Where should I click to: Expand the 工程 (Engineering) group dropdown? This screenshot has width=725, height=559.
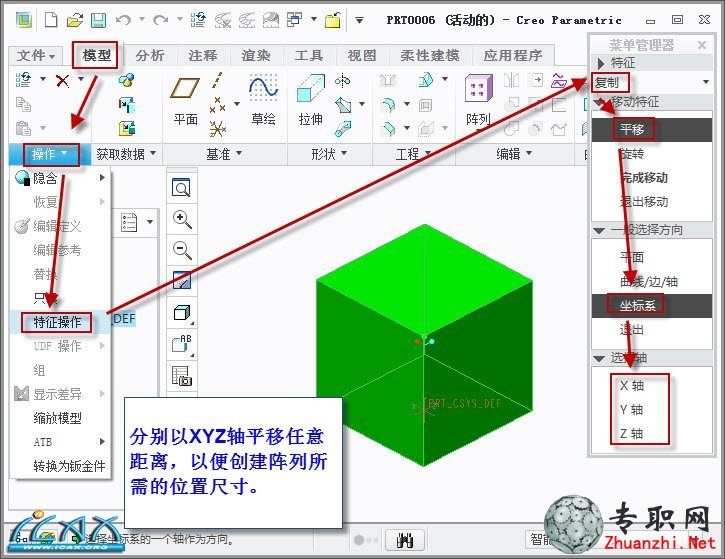pos(413,154)
